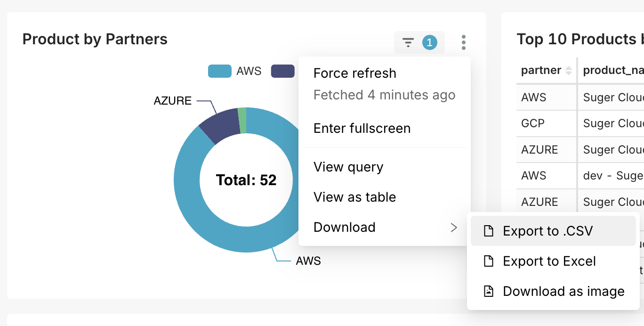
Task: Click the image file icon beside Download as image
Action: click(489, 291)
